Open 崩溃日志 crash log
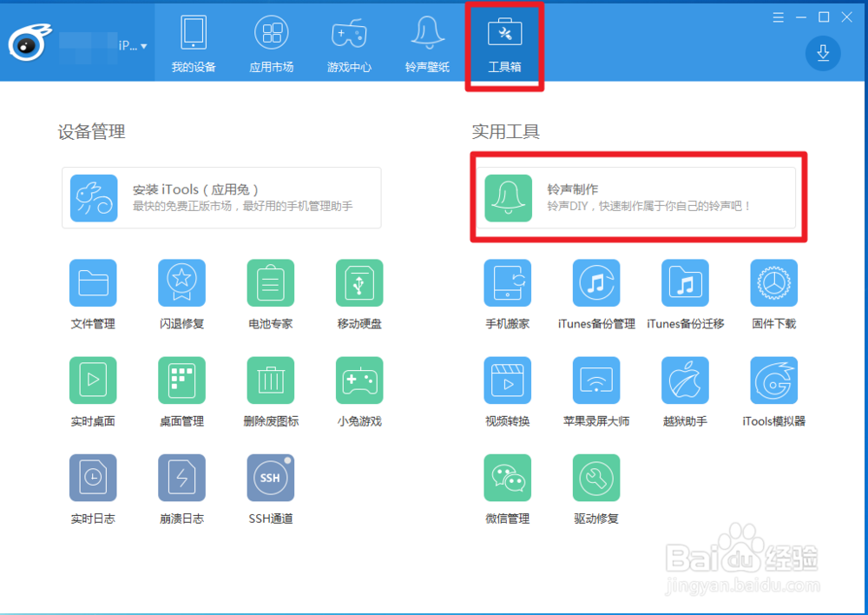868x615 pixels. point(181,478)
